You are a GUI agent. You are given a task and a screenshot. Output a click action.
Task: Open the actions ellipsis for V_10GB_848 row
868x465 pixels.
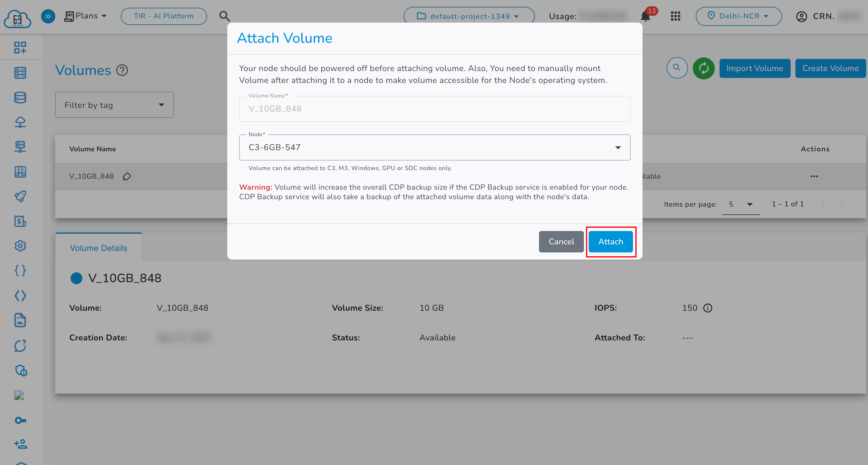click(x=814, y=176)
